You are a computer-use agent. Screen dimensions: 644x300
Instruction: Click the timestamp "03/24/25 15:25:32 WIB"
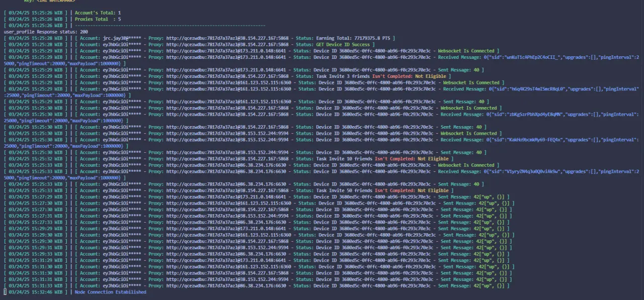(x=35, y=159)
